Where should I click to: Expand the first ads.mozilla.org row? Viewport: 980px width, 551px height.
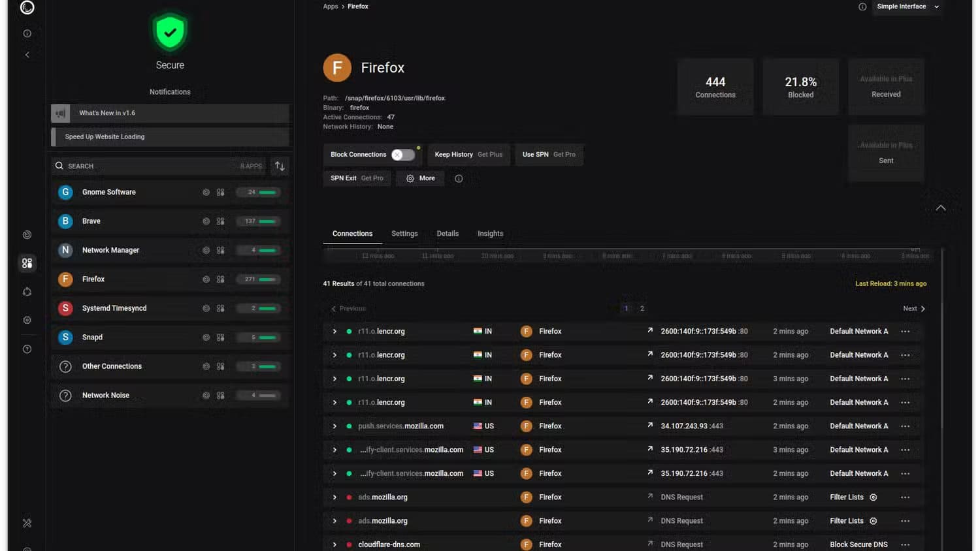tap(335, 497)
